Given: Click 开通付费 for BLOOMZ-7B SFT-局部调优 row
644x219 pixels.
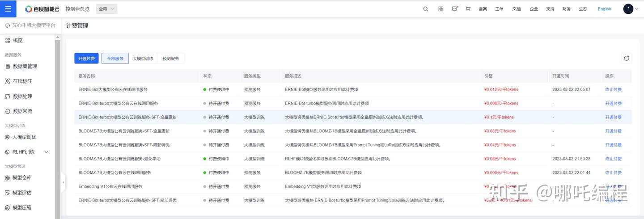Looking at the screenshot, I should point(613,145).
